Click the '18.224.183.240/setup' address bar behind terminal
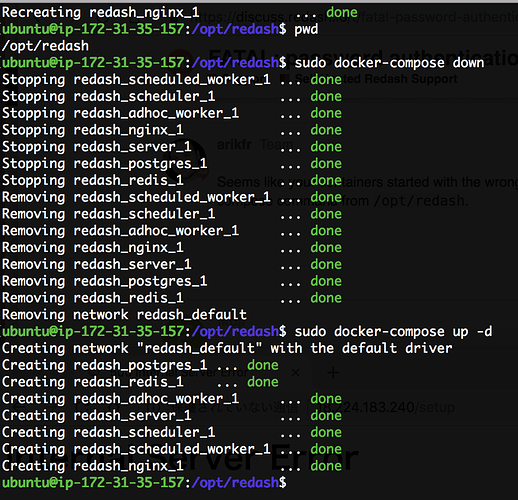The image size is (518, 500). (x=386, y=407)
